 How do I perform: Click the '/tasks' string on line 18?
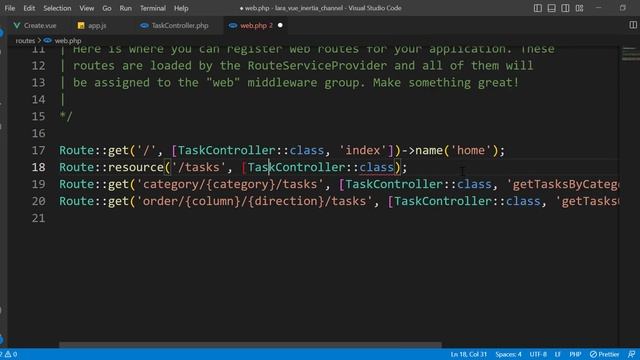click(x=199, y=167)
